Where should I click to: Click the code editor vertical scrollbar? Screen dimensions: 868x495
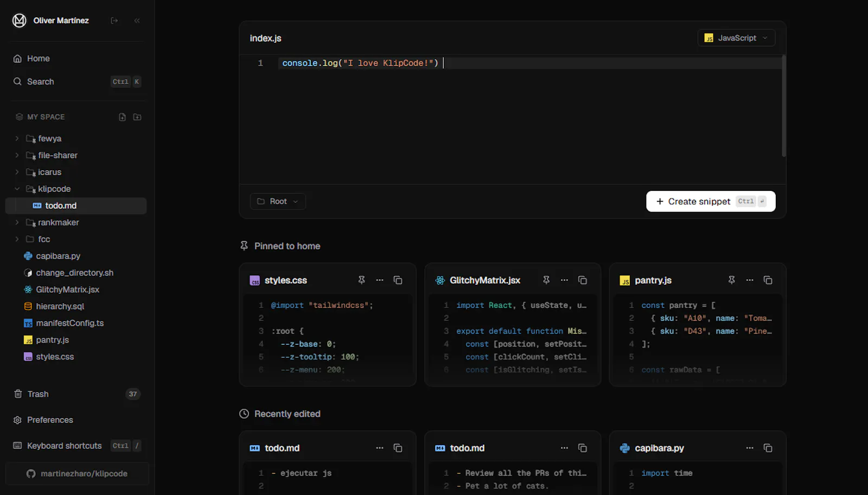click(783, 106)
